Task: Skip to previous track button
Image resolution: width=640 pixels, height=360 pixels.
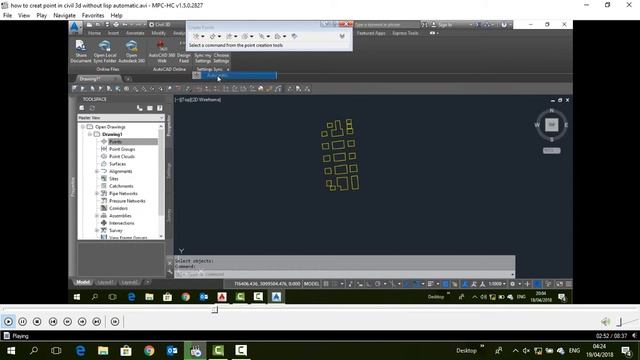Action: tap(53, 322)
